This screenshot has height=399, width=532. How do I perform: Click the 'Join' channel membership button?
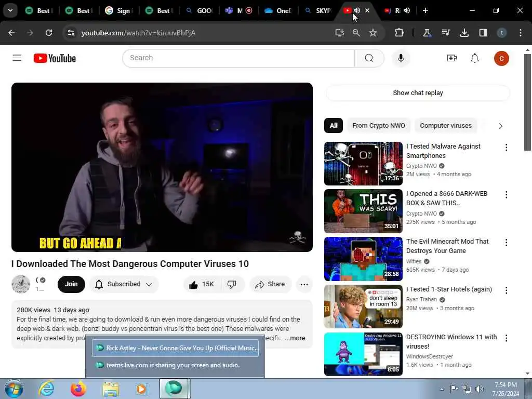point(71,284)
